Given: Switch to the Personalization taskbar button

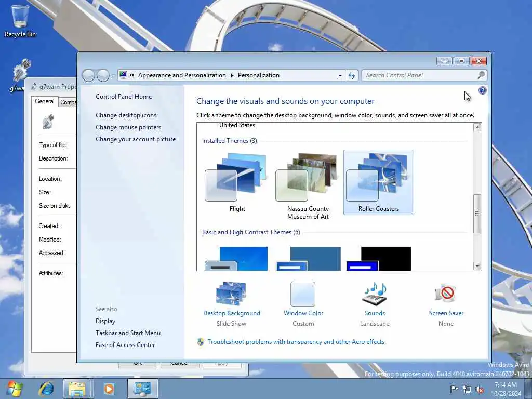Looking at the screenshot, I should [142, 389].
